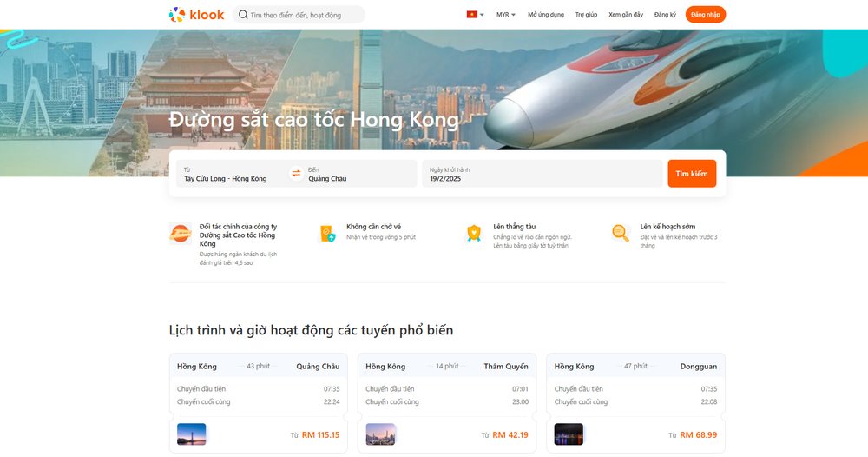Click the first departure time 07:01
The width and height of the screenshot is (868, 457).
pyautogui.click(x=520, y=389)
